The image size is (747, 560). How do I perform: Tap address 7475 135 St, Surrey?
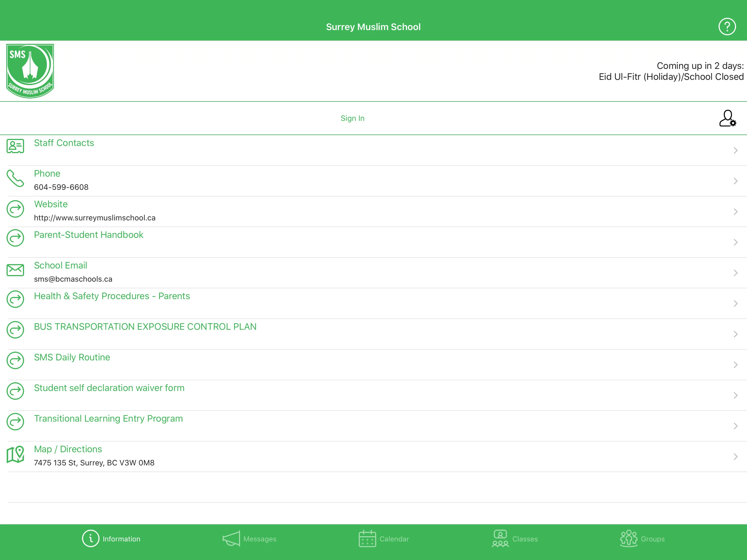[94, 463]
